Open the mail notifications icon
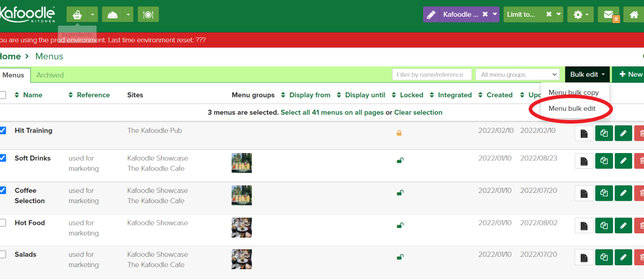Image resolution: width=644 pixels, height=280 pixels. [x=608, y=14]
